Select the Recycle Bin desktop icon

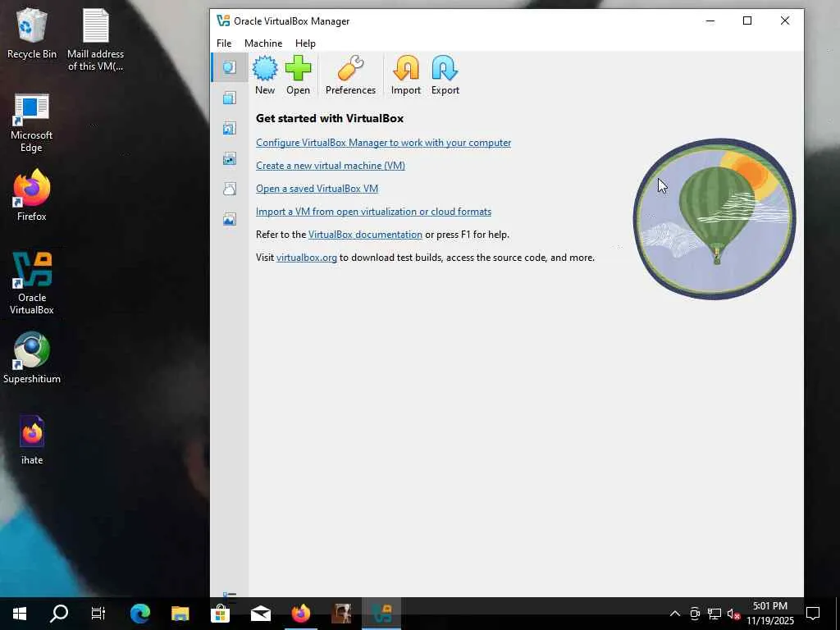(32, 34)
